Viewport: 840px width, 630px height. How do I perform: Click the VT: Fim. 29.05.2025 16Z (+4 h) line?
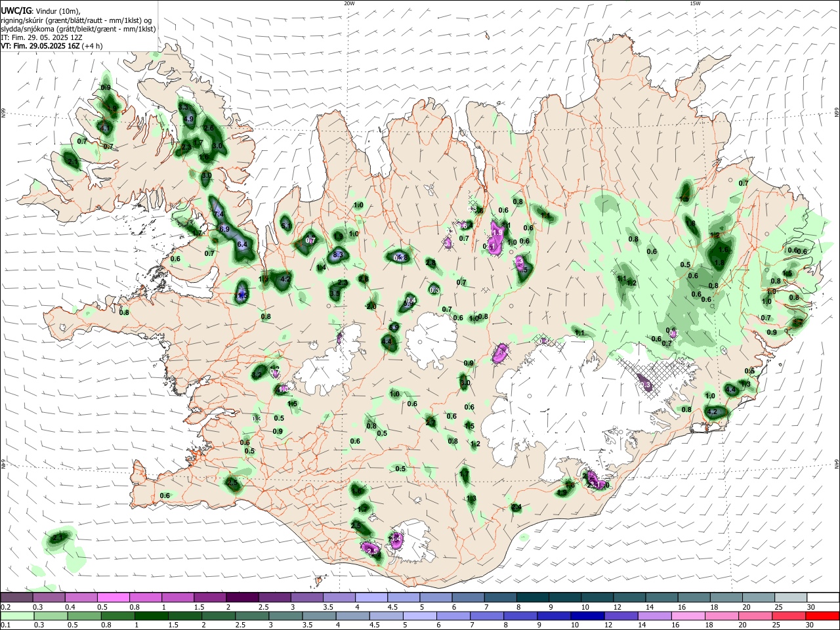(x=52, y=46)
